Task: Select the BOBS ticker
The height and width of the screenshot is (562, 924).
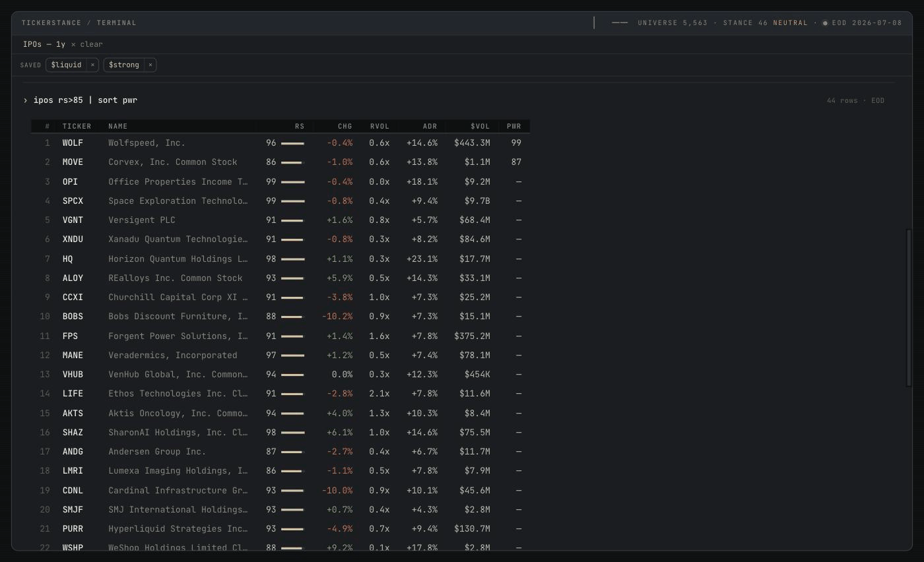Action: tap(73, 317)
